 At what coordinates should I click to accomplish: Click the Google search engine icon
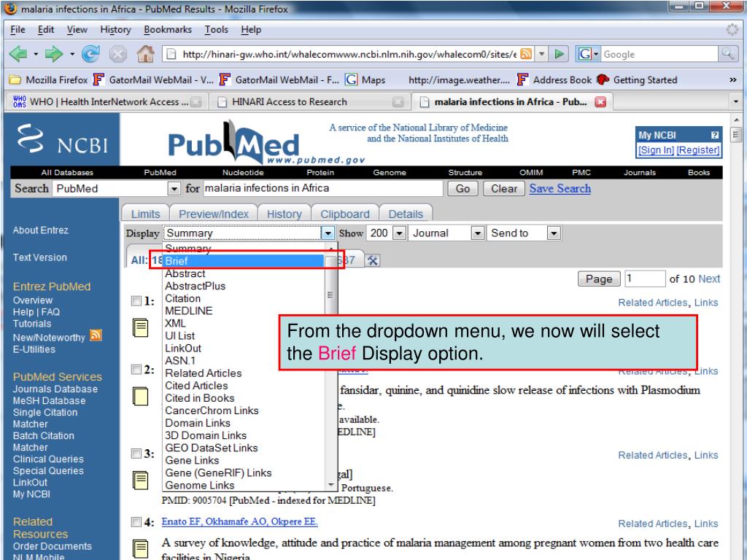584,54
